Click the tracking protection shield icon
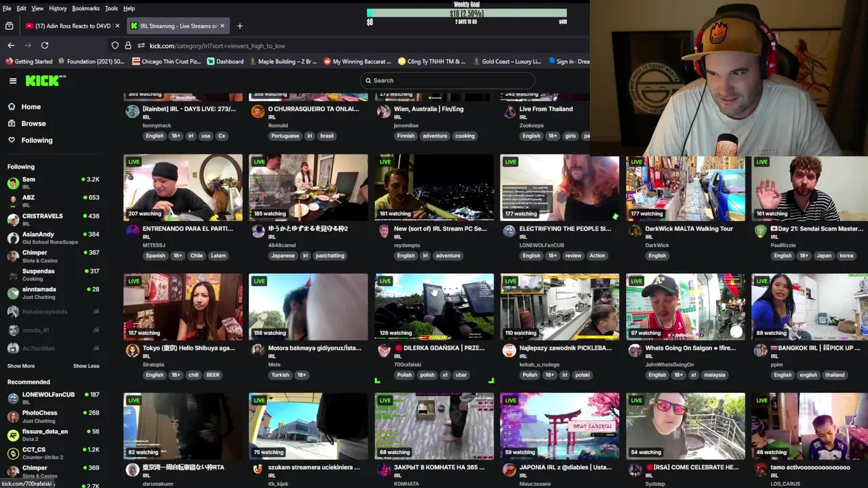Screen dimensions: 868x488 [115, 45]
